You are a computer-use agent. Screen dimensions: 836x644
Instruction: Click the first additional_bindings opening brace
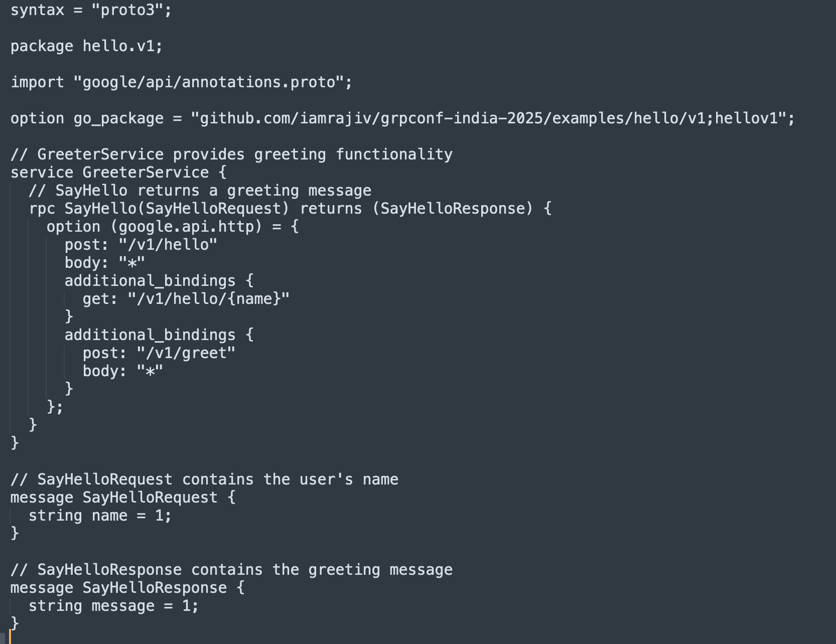tap(249, 281)
